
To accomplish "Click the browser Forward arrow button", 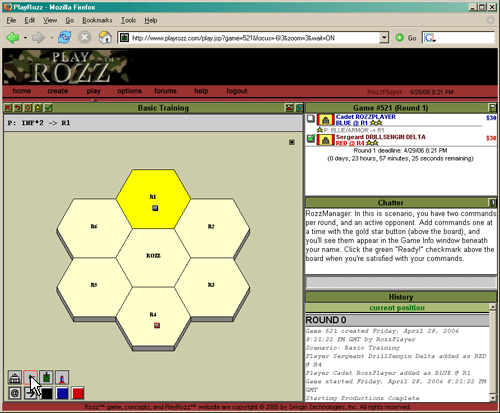I will [x=38, y=38].
